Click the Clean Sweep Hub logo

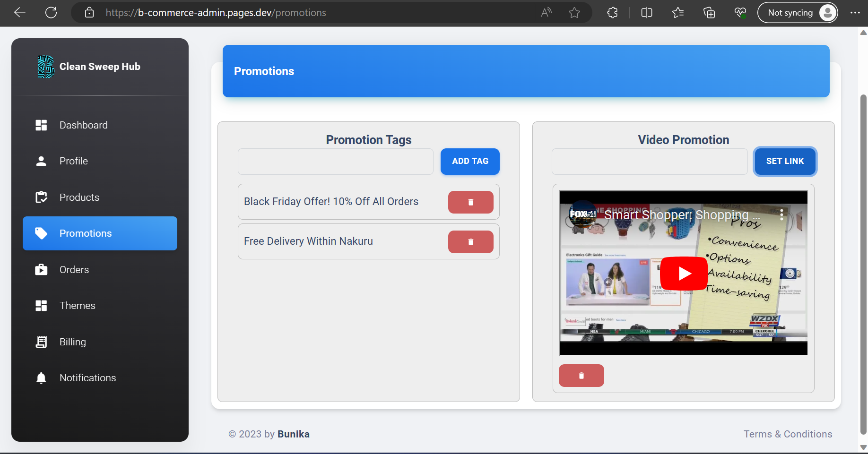(x=46, y=67)
